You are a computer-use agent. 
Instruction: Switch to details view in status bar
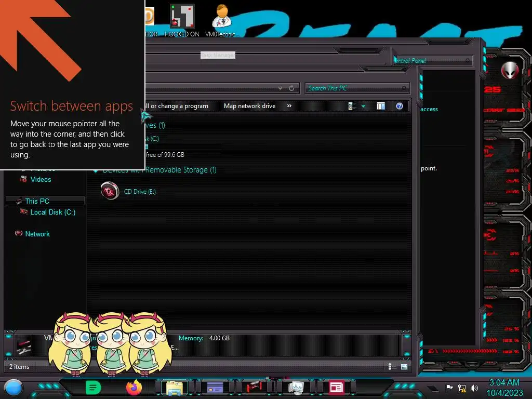tap(391, 367)
